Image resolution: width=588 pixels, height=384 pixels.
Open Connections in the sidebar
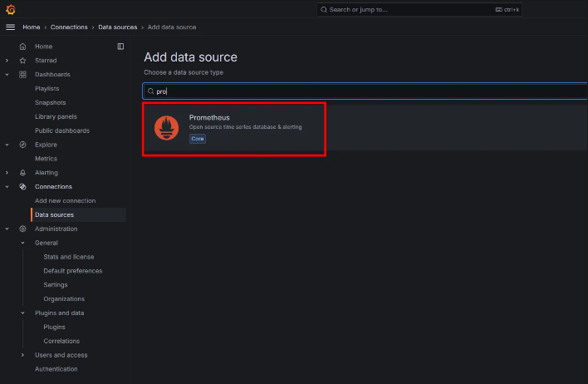tap(53, 186)
